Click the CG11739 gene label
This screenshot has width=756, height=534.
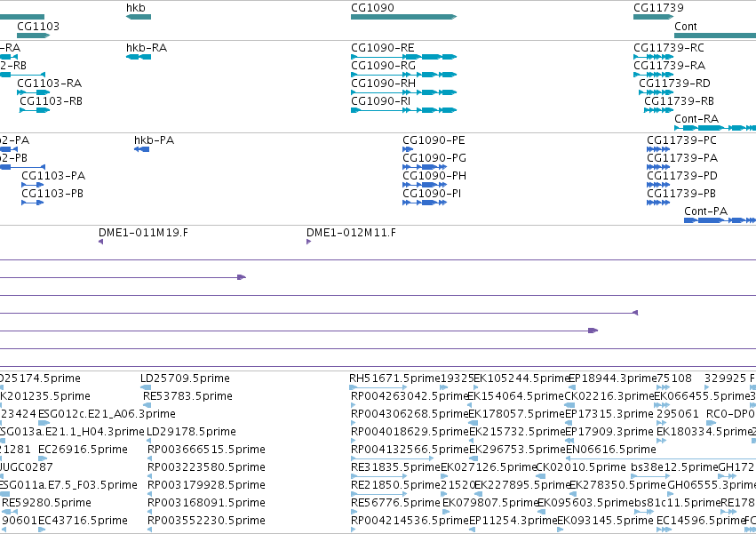pyautogui.click(x=658, y=8)
